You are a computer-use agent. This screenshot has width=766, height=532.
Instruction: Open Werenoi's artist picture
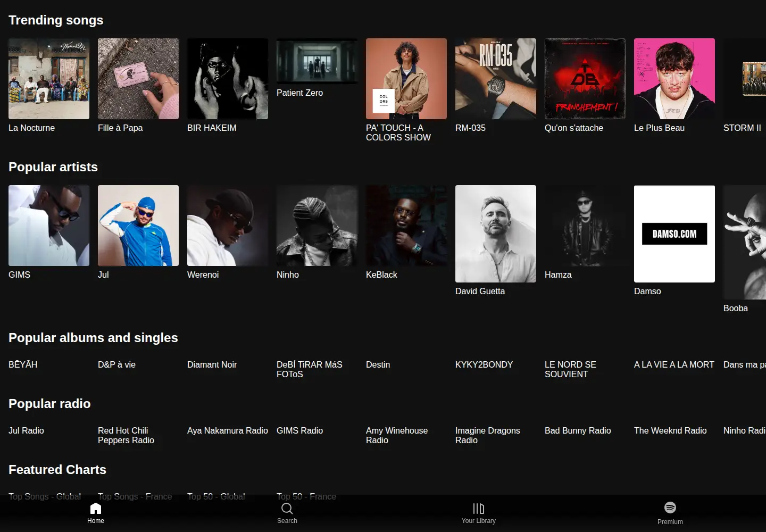(x=228, y=226)
